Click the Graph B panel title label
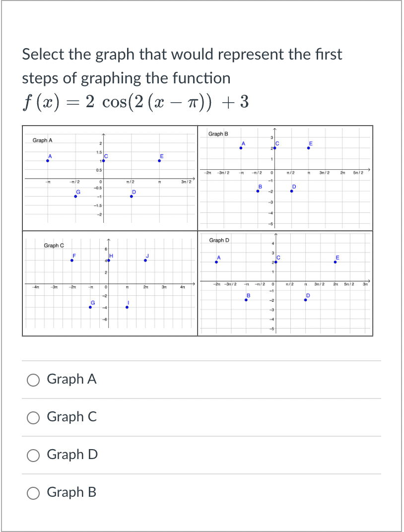Image resolution: width=404 pixels, height=532 pixels. (x=219, y=133)
